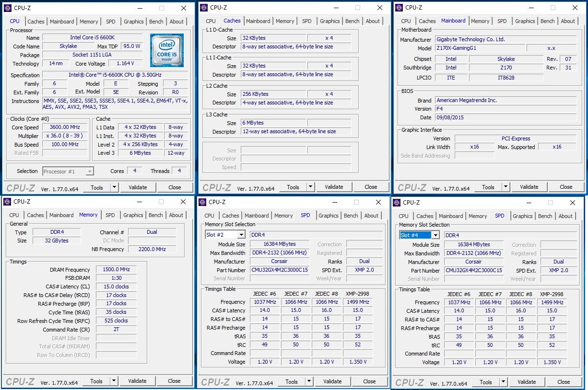Select About tab in the DRAM timings window
The image size is (588, 390).
(x=176, y=215)
